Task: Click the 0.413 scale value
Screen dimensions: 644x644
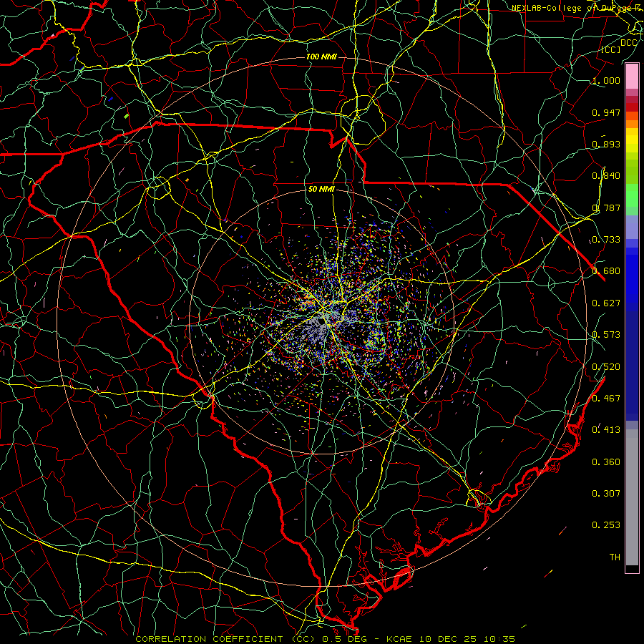Action: [606, 430]
